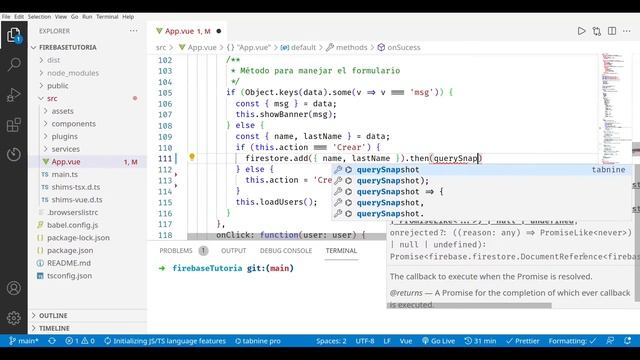Switch to the TERMINAL panel tab
640x360 pixels.
[341, 251]
